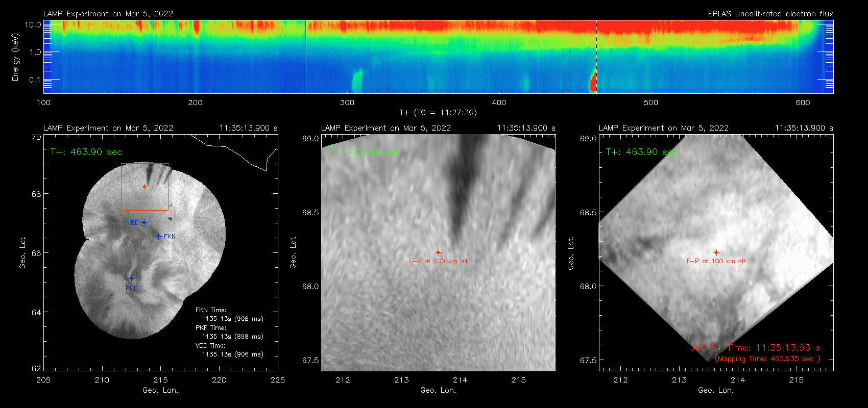
Task: Click the left map timestamp '11:35:13.900 s'
Action: point(249,128)
